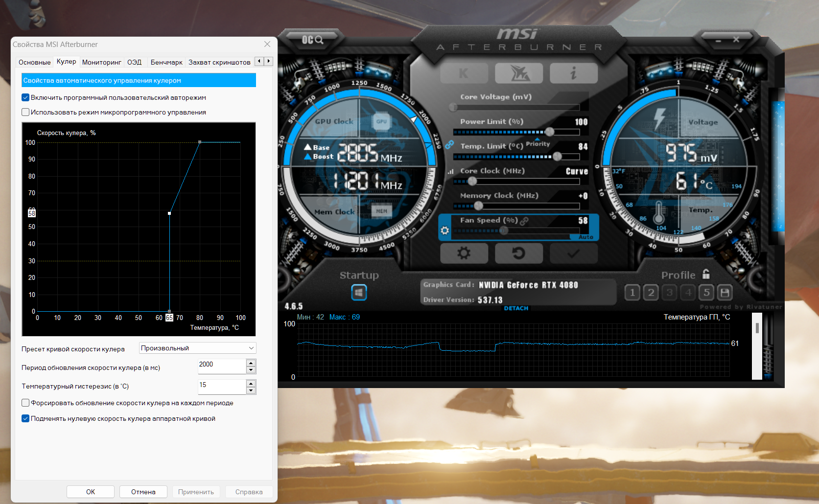This screenshot has height=504, width=819.
Task: Toggle 'Подменять нулевую скорость кулера' checkbox
Action: pos(25,418)
